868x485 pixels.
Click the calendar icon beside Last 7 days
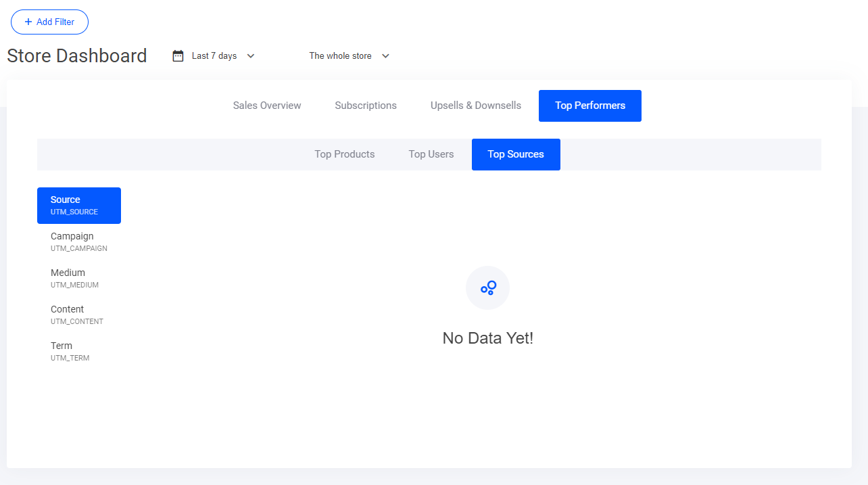178,56
